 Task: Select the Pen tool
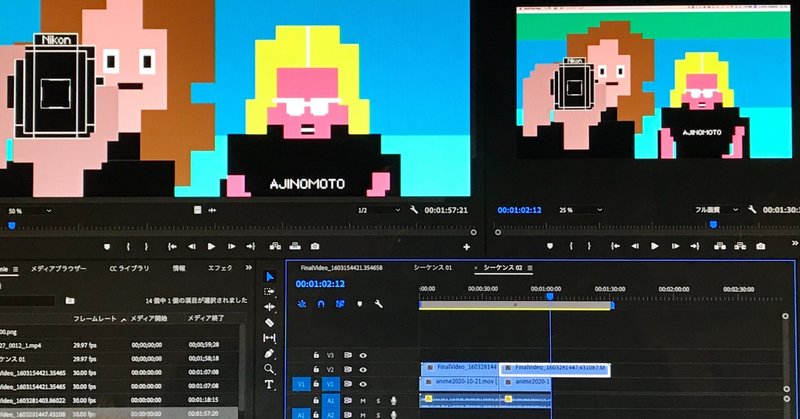coord(269,353)
